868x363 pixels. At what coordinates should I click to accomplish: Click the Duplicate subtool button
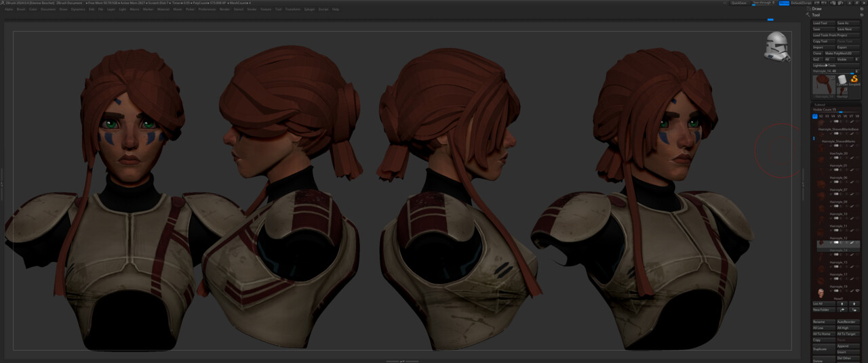click(x=824, y=349)
